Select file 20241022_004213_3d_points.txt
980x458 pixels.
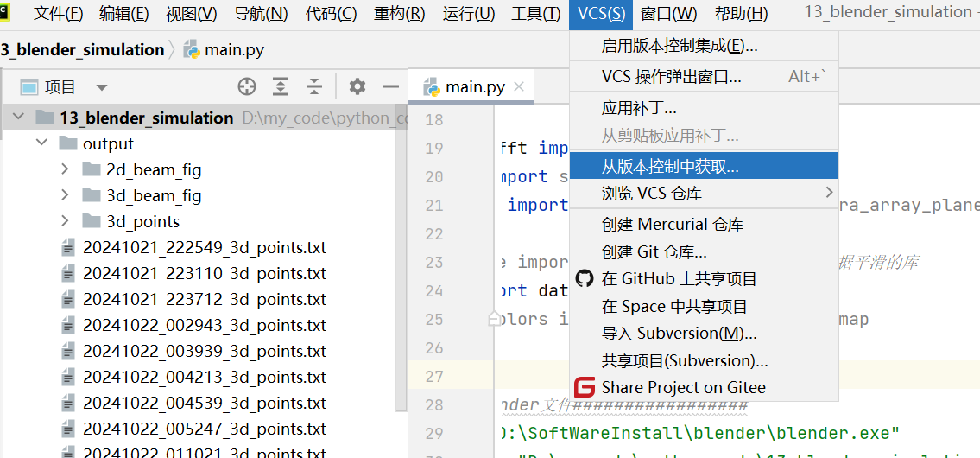204,378
